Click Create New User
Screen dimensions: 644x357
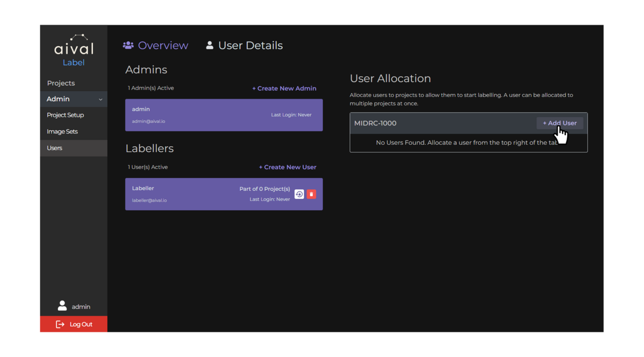point(288,167)
